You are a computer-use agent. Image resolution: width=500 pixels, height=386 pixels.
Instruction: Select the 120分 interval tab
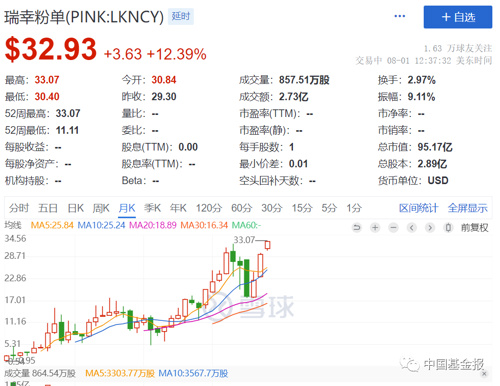click(x=209, y=208)
